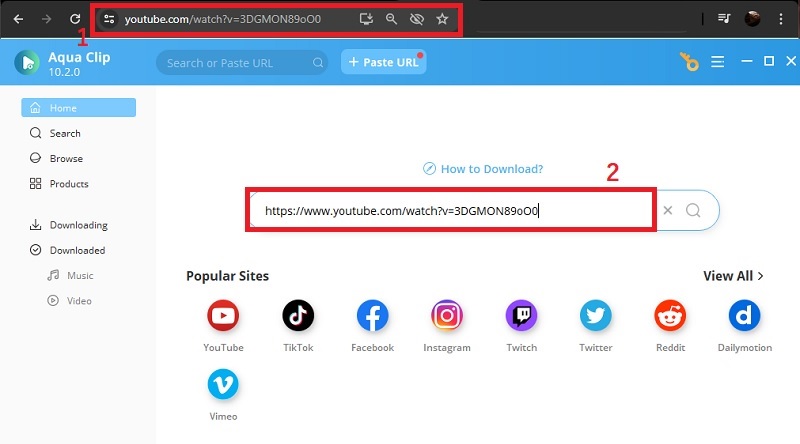Click the install app icon in address bar
Screen dimensions: 800x444
366,19
